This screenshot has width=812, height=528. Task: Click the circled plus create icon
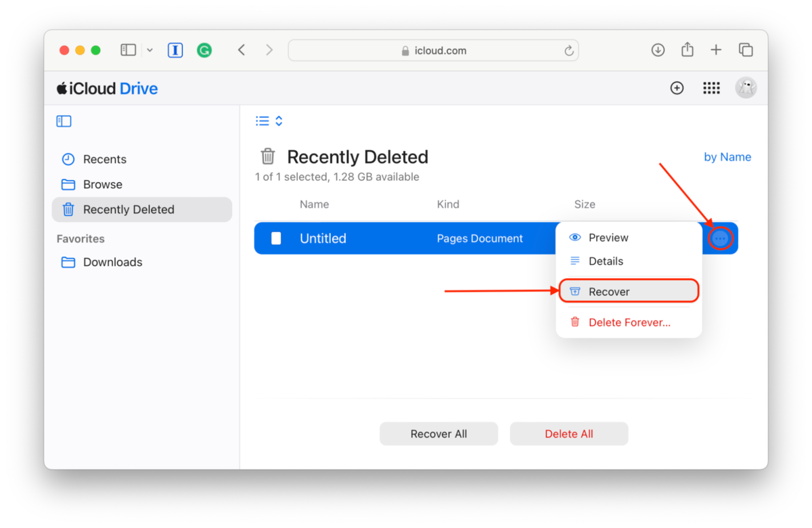pyautogui.click(x=677, y=88)
